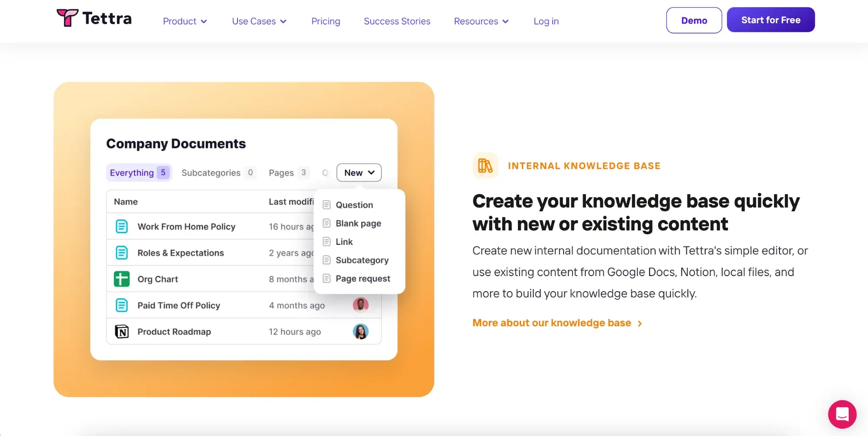Click the Paid Time Off Policy author avatar

click(x=360, y=305)
